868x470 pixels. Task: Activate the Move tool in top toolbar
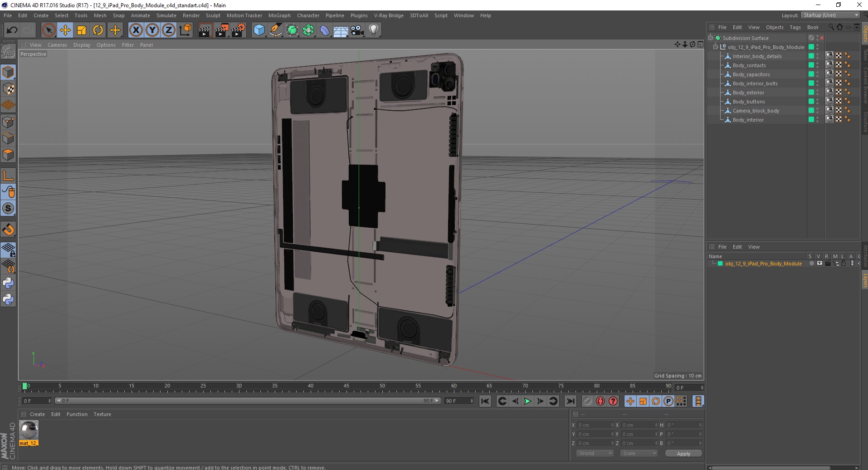pyautogui.click(x=65, y=30)
